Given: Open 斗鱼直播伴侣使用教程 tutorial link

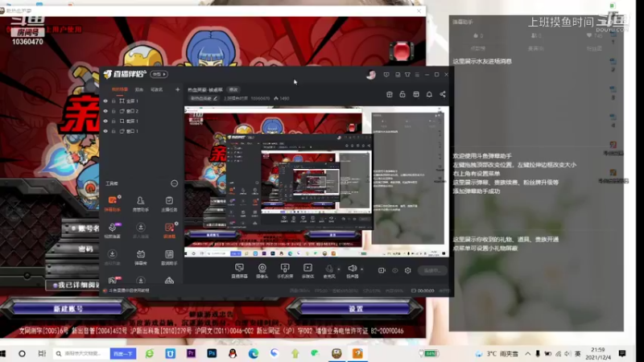Looking at the screenshot, I should 129,290.
